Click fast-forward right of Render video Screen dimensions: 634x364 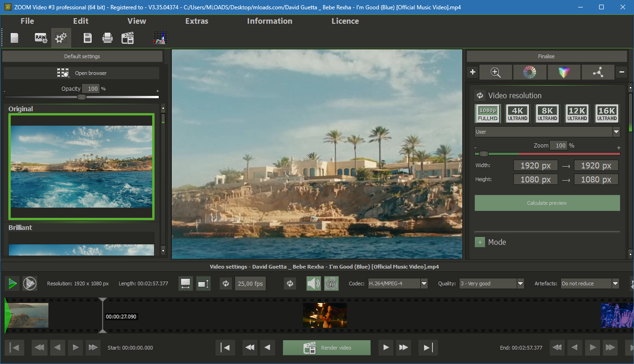tap(403, 347)
